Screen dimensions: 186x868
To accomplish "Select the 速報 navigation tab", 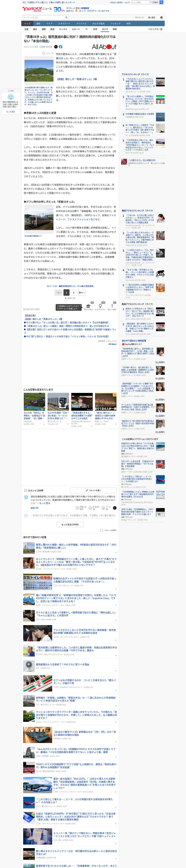I will [x=38, y=24].
